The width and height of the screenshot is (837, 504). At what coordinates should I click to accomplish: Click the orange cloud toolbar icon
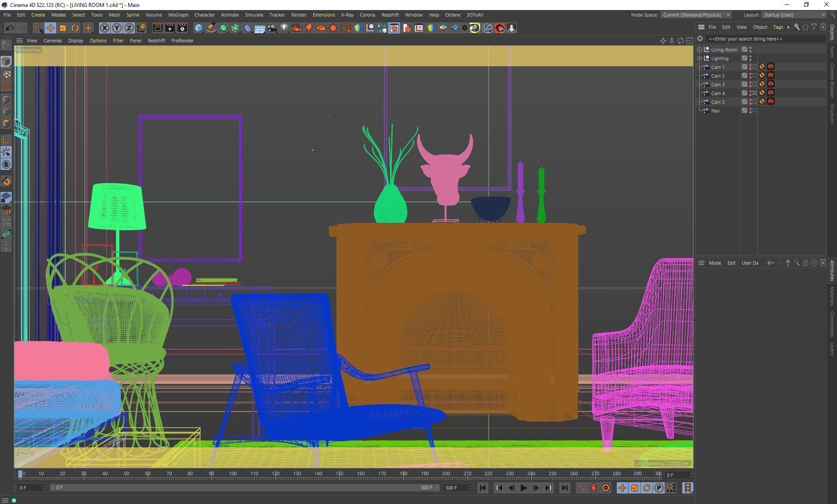pos(321,28)
